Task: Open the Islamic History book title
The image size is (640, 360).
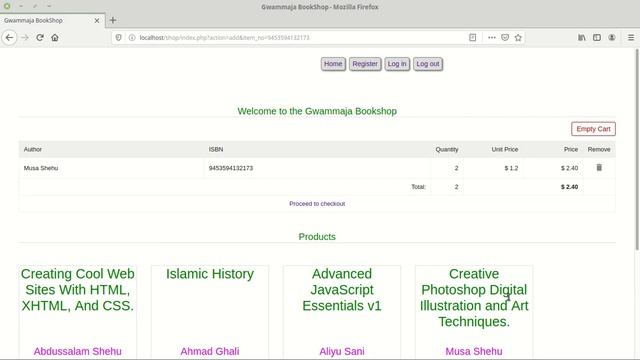Action: [x=210, y=274]
